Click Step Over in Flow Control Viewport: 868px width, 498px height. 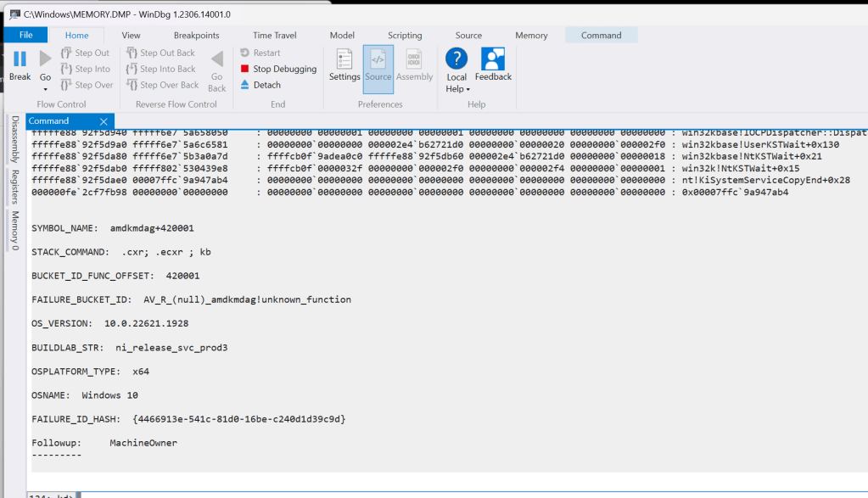(87, 85)
